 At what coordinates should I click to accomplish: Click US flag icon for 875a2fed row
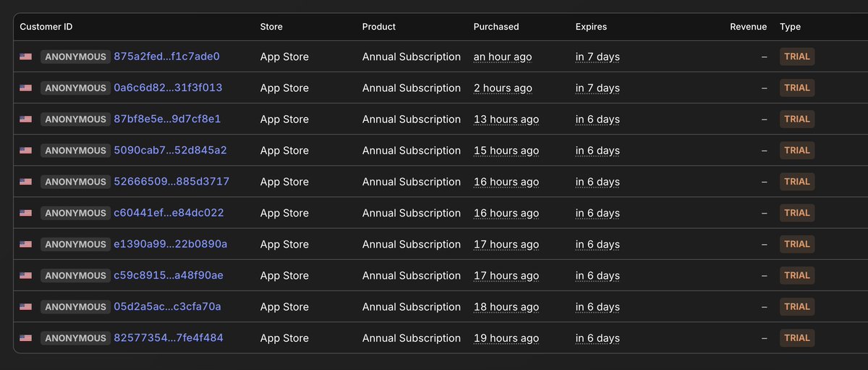[25, 56]
